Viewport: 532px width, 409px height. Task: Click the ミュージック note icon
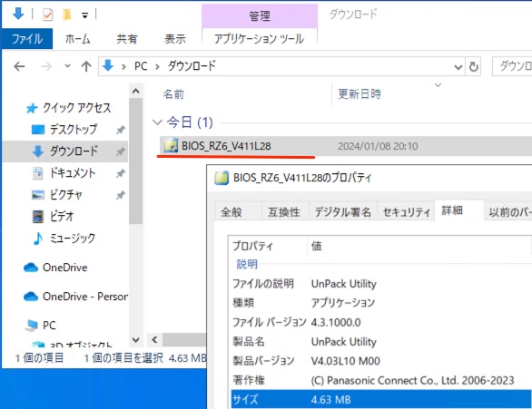[x=38, y=239]
